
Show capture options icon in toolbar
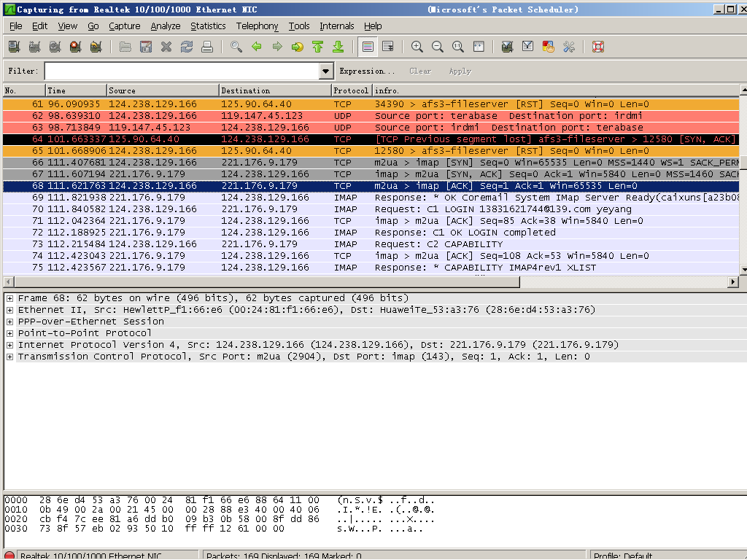pos(34,47)
